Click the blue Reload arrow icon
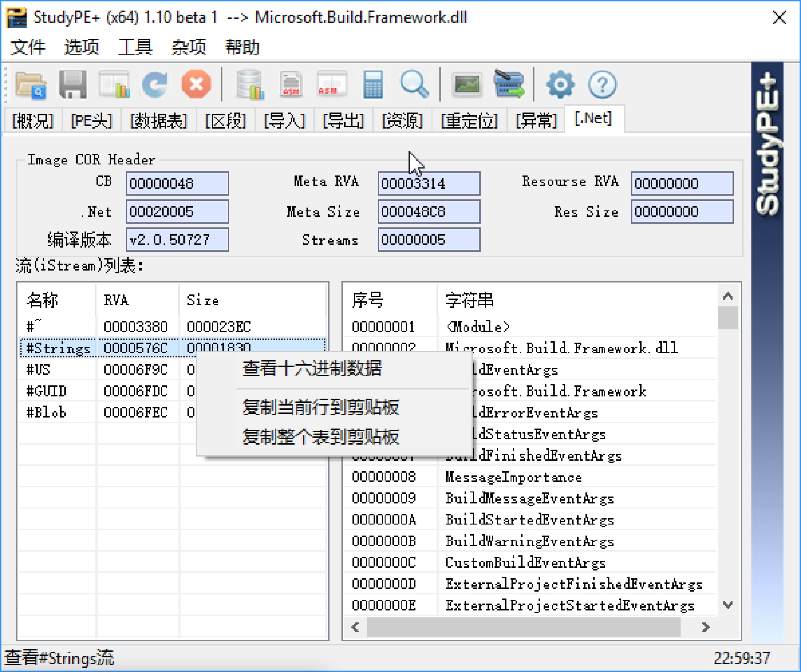Screen dimensions: 801x672 click(x=155, y=85)
